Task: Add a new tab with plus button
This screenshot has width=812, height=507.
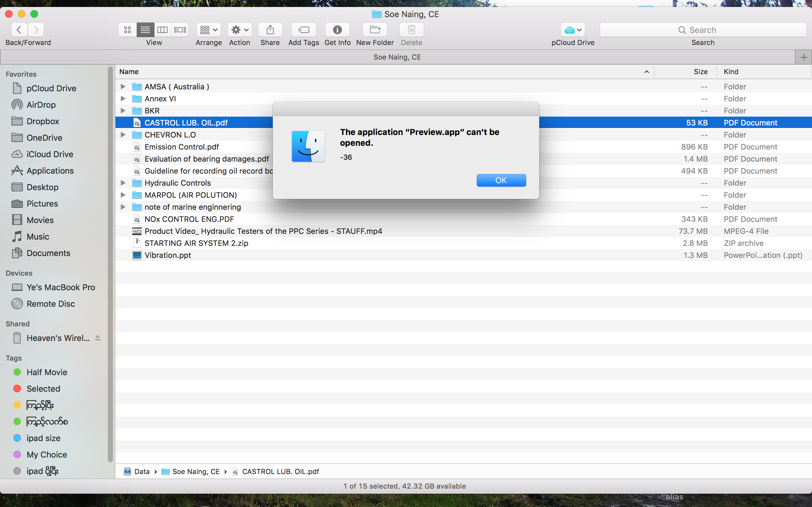Action: (x=804, y=57)
